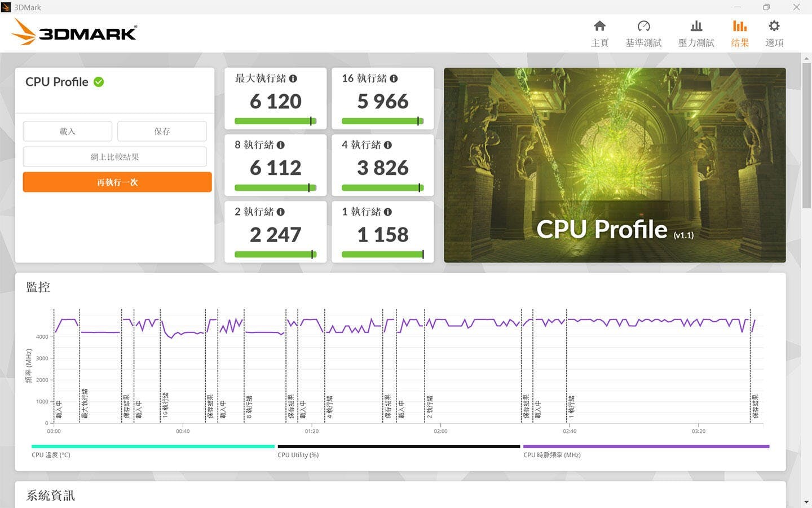Screen dimensions: 812x508
Task: Open the Stress Test (壓力測試) icon
Action: (x=696, y=27)
